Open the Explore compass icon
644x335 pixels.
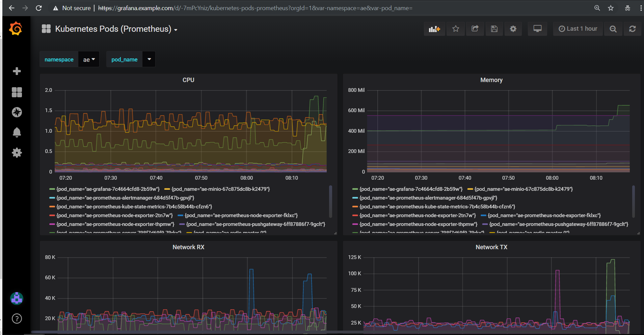pyautogui.click(x=17, y=112)
